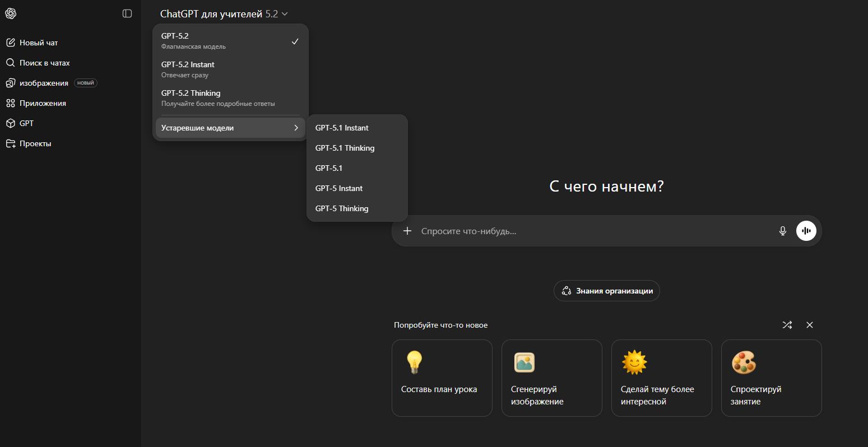This screenshot has width=868, height=447.
Task: Click the Составь план урока card
Action: (x=442, y=378)
